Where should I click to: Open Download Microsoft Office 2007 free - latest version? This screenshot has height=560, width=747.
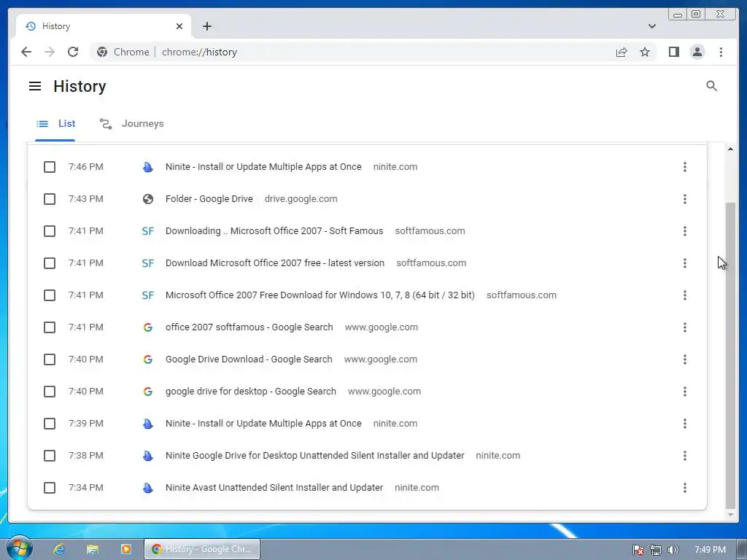pyautogui.click(x=275, y=262)
